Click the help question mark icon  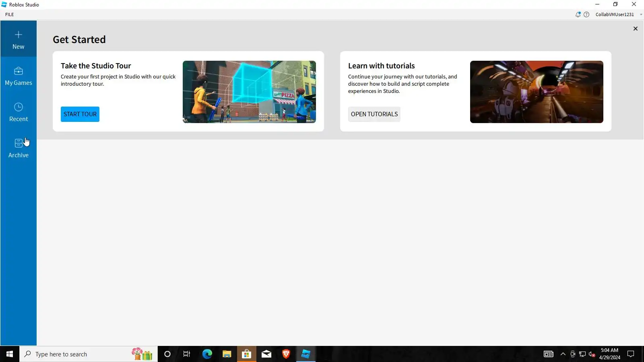[x=586, y=14]
